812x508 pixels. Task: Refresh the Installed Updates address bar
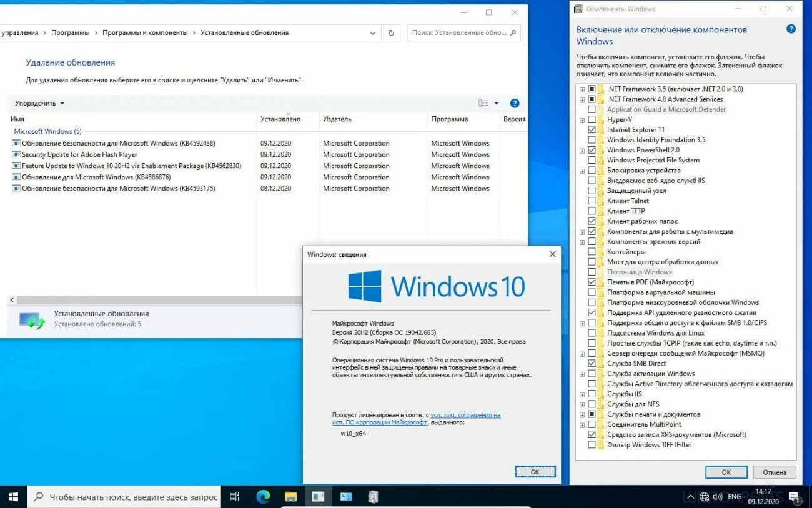coord(391,32)
